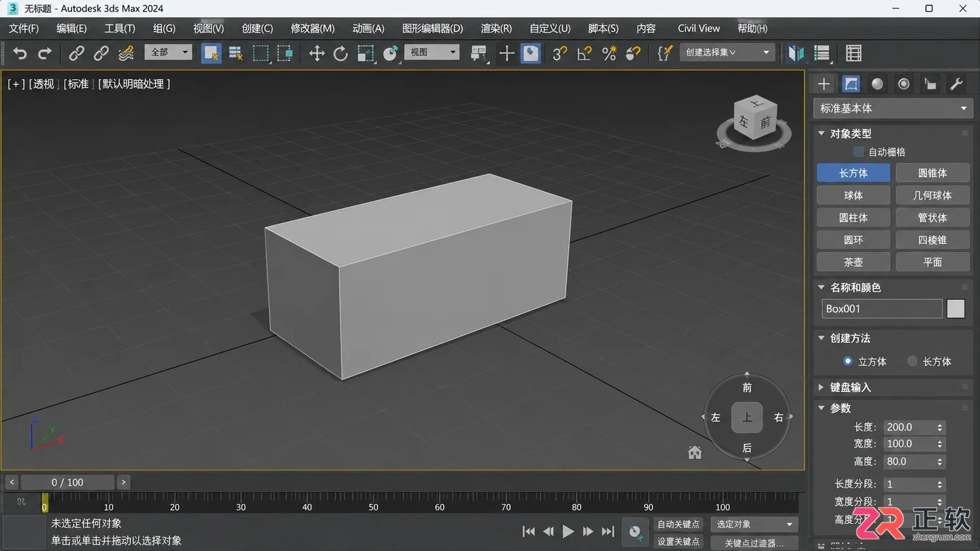
Task: Click the 自动关键点 button
Action: click(x=679, y=524)
